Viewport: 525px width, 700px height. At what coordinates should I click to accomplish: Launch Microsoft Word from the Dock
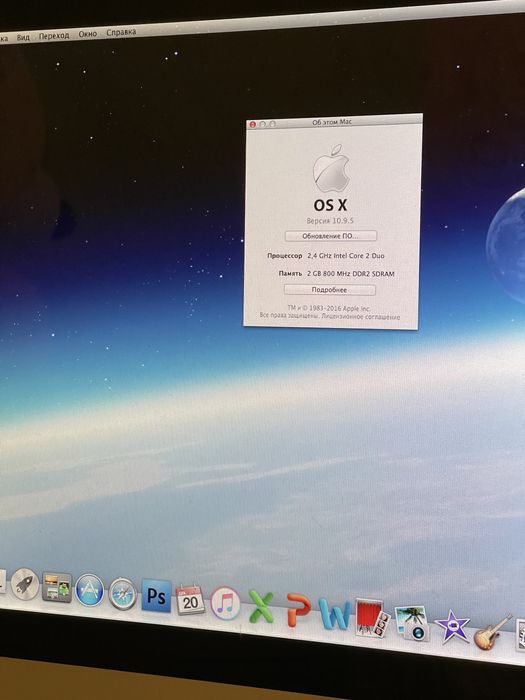[335, 614]
